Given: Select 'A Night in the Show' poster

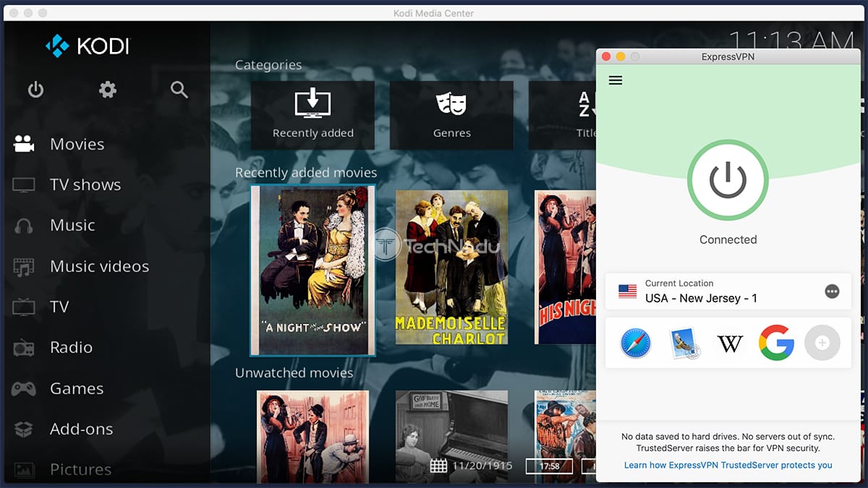Looking at the screenshot, I should pos(312,270).
